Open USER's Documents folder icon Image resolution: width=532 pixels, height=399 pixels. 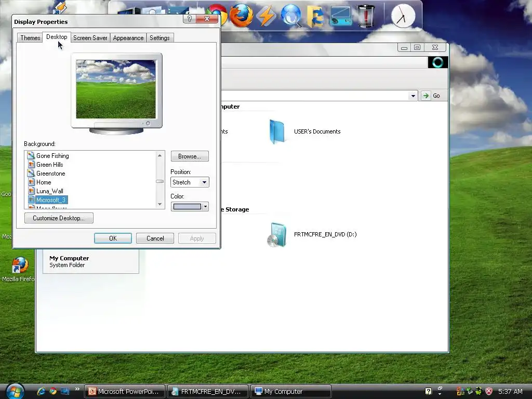click(x=276, y=131)
